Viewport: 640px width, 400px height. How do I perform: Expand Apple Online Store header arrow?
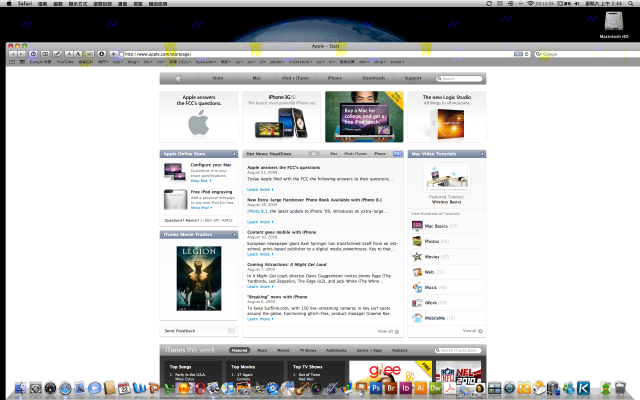(234, 154)
